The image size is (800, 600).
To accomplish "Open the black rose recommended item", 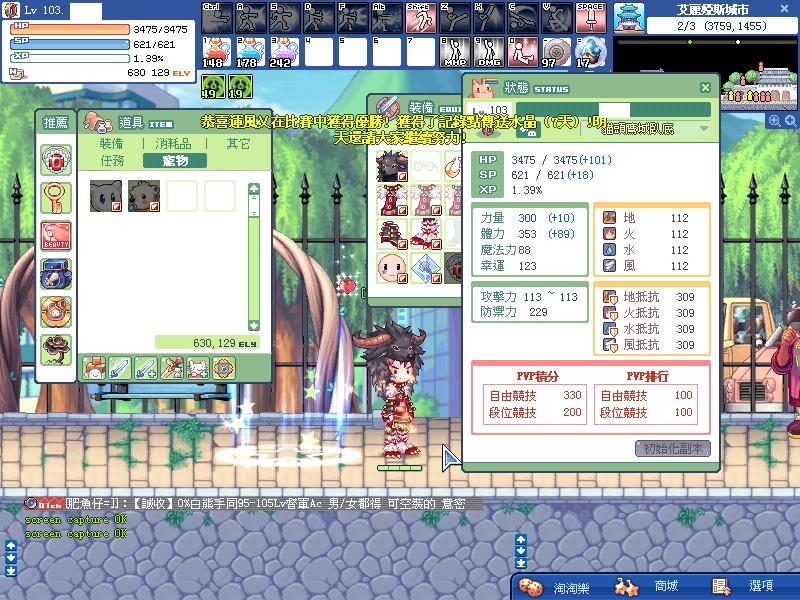I will pyautogui.click(x=56, y=350).
